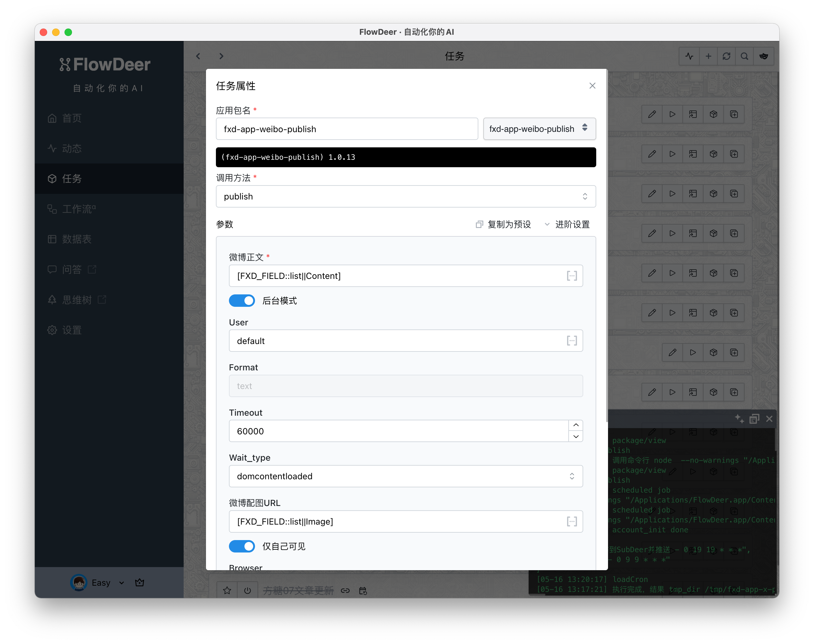Open the fxd-app-weibo-publish package dropdown
This screenshot has height=644, width=814.
(539, 128)
